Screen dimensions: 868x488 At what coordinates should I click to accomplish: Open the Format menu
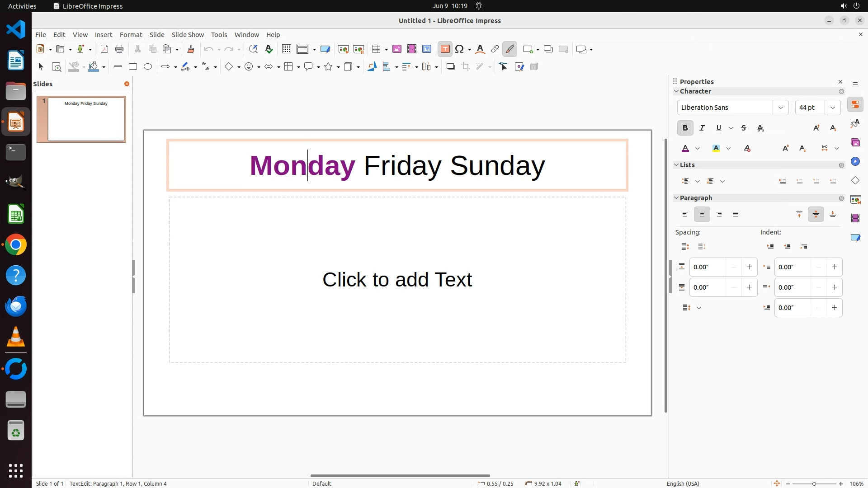131,35
